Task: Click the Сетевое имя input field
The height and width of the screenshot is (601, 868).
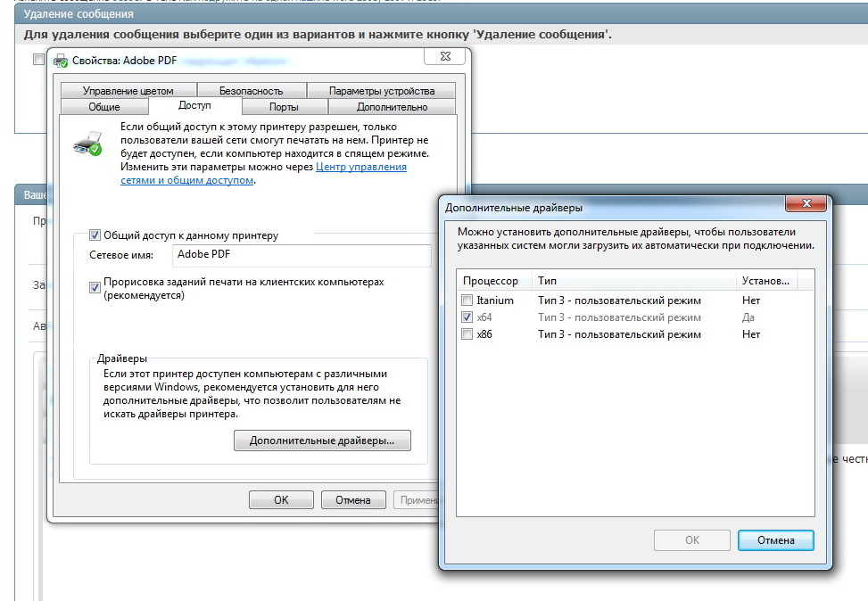Action: point(302,256)
